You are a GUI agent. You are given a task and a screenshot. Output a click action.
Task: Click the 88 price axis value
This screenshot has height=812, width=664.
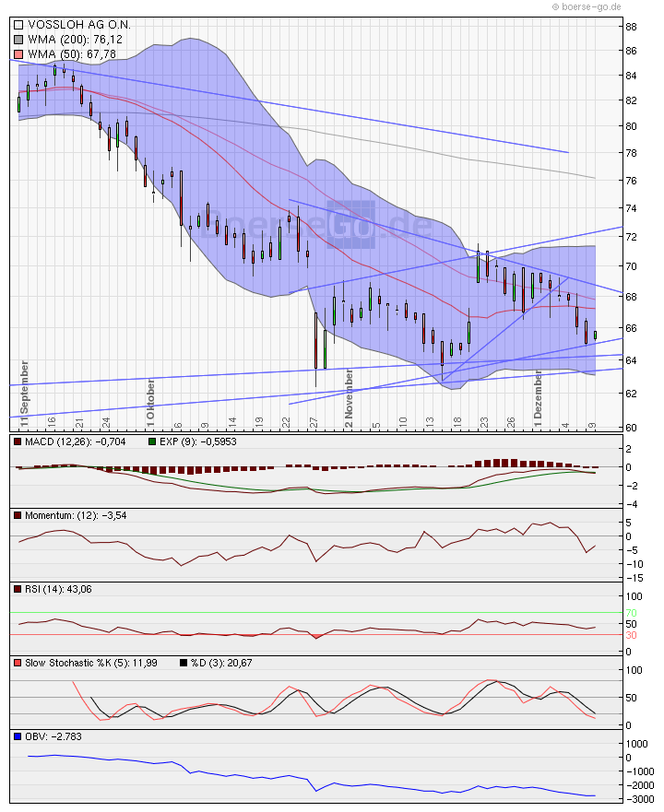point(631,27)
